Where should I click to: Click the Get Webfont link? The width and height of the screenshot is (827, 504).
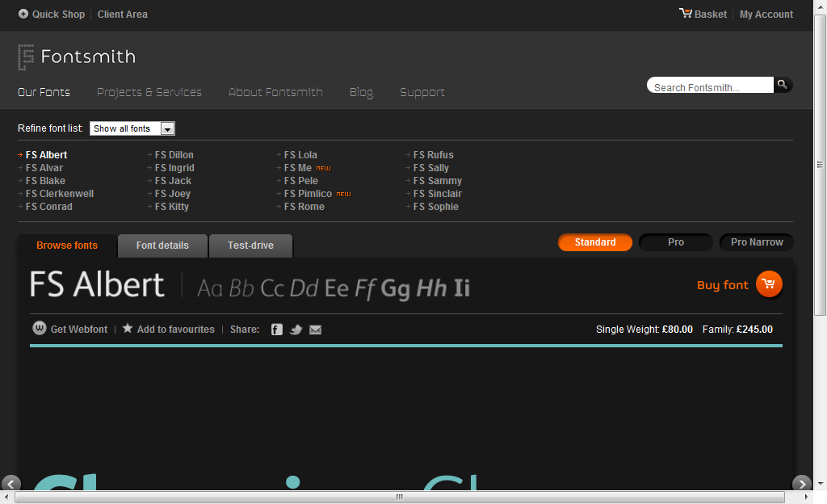[x=79, y=330]
